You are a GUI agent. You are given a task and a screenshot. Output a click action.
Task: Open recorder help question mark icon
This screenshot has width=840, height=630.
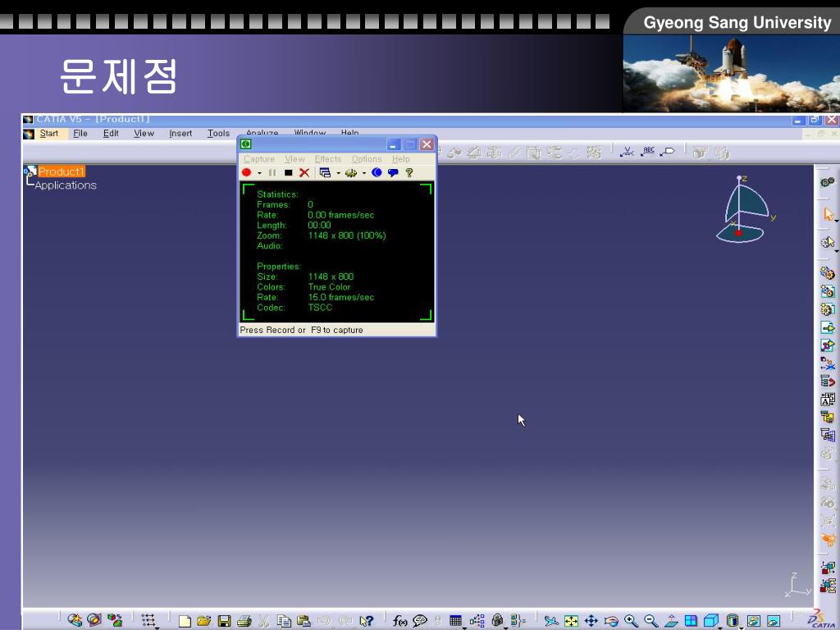pos(409,172)
